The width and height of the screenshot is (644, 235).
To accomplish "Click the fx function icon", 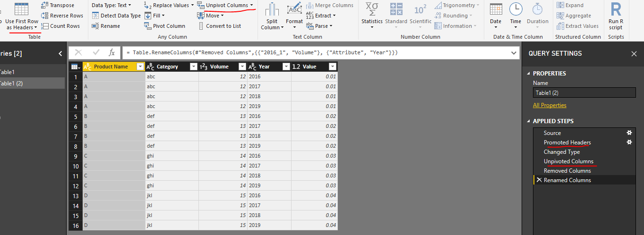I will (x=112, y=53).
